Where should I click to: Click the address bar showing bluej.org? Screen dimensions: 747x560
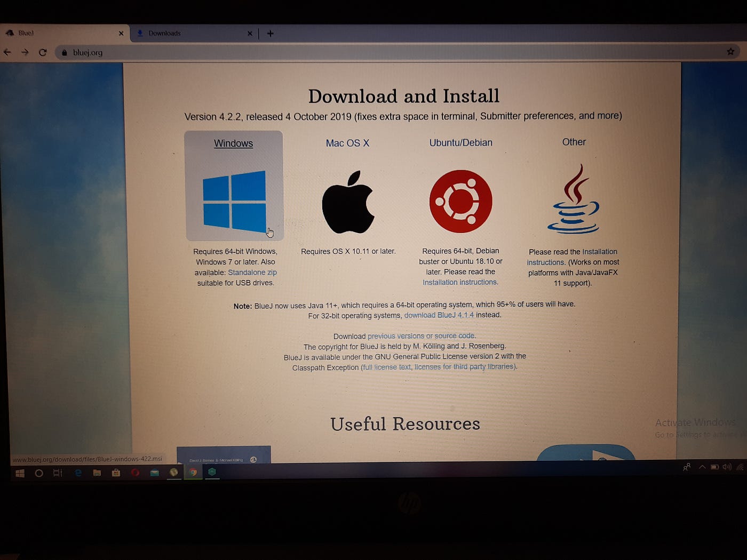(x=89, y=52)
